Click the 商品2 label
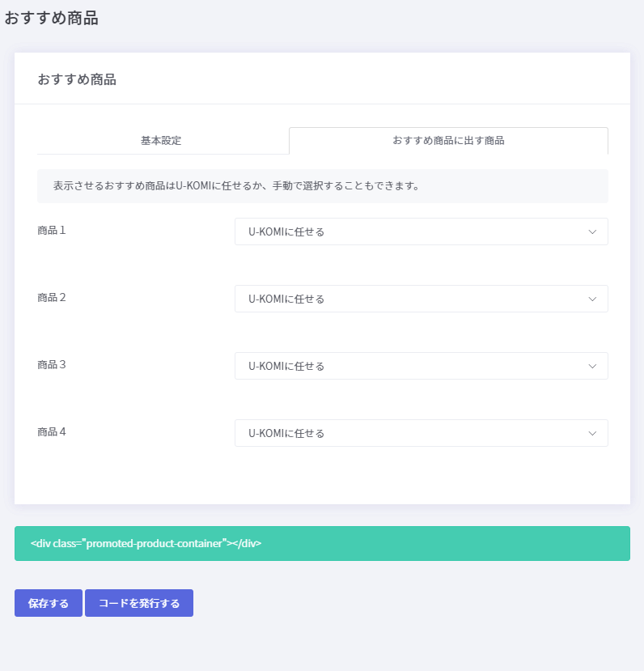The image size is (644, 671). (51, 297)
